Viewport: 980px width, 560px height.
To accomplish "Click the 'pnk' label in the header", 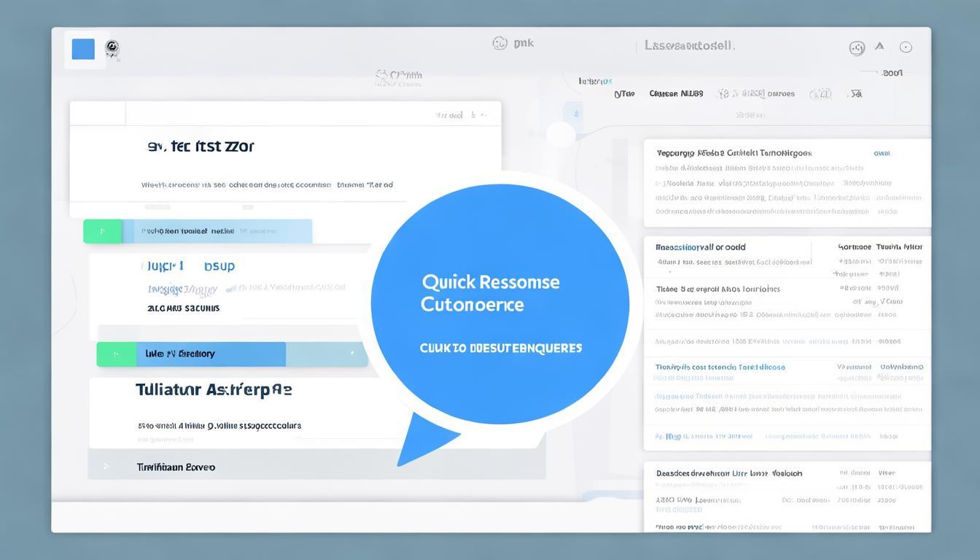I will (x=524, y=43).
